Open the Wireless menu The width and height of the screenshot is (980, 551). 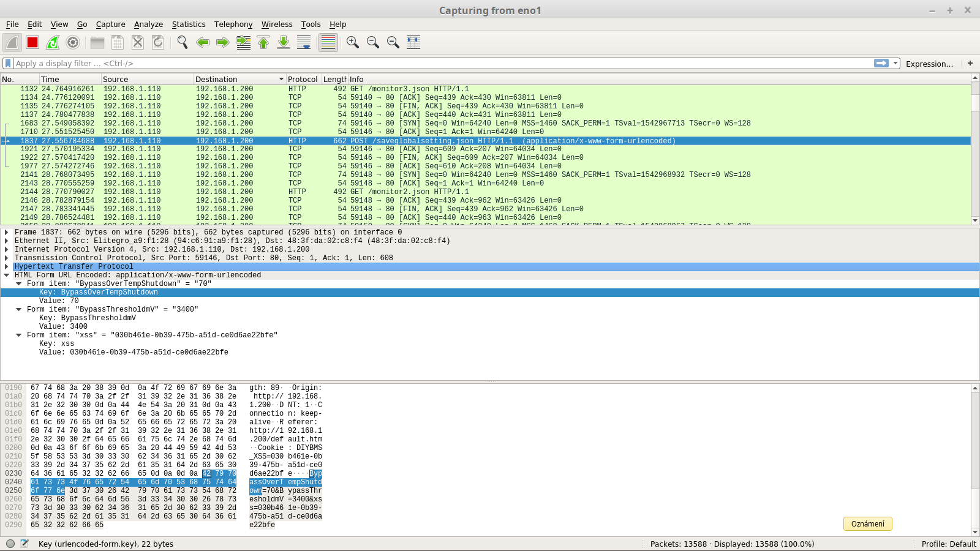pos(277,24)
